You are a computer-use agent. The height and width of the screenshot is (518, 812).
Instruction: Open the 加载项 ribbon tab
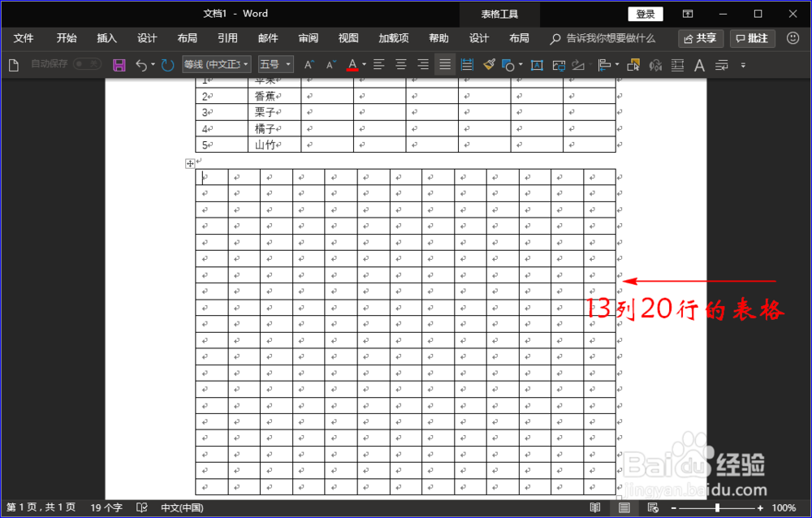pyautogui.click(x=394, y=38)
